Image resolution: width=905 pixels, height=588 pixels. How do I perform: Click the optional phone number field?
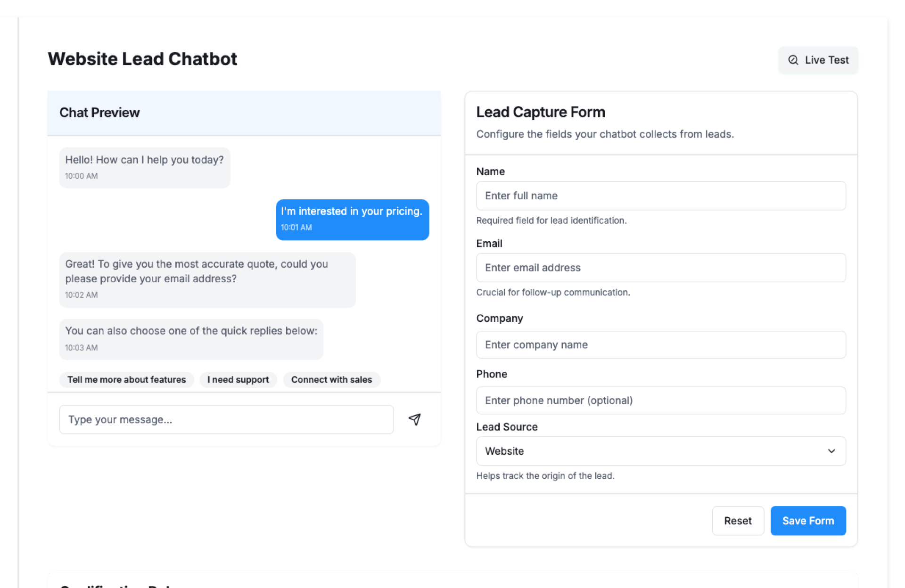[661, 400]
